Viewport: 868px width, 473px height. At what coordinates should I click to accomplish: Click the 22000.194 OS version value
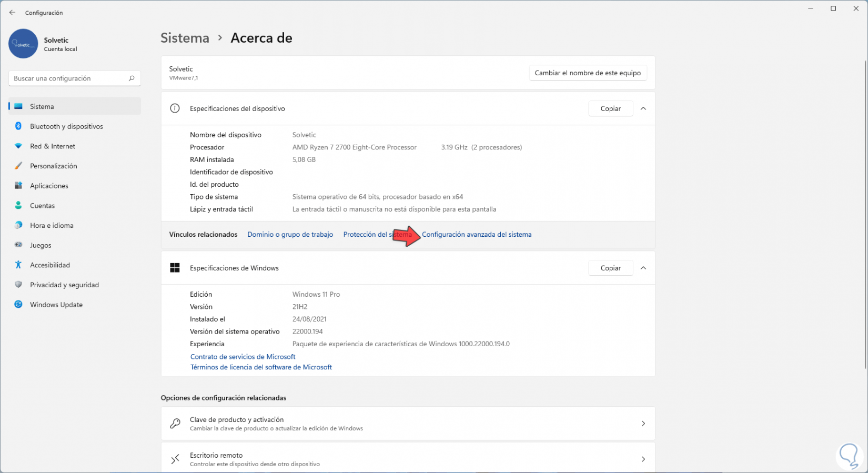point(308,331)
